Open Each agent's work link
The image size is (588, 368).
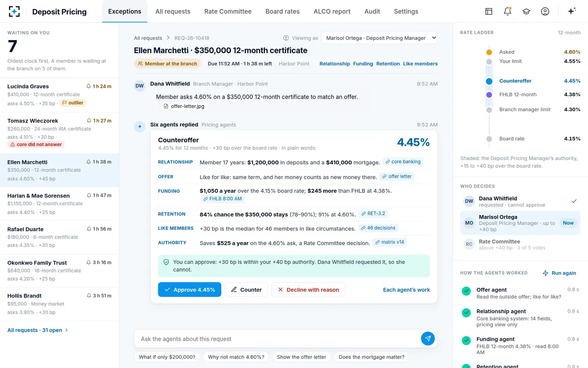[x=406, y=289]
